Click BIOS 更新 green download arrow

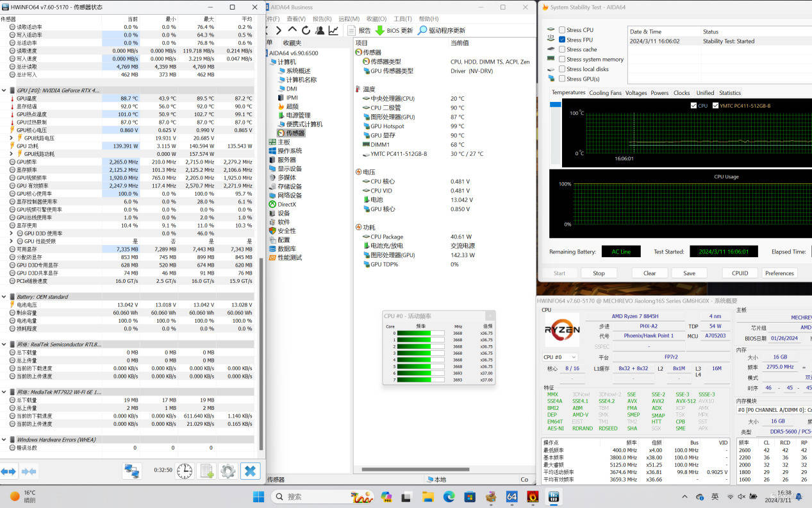click(x=380, y=30)
